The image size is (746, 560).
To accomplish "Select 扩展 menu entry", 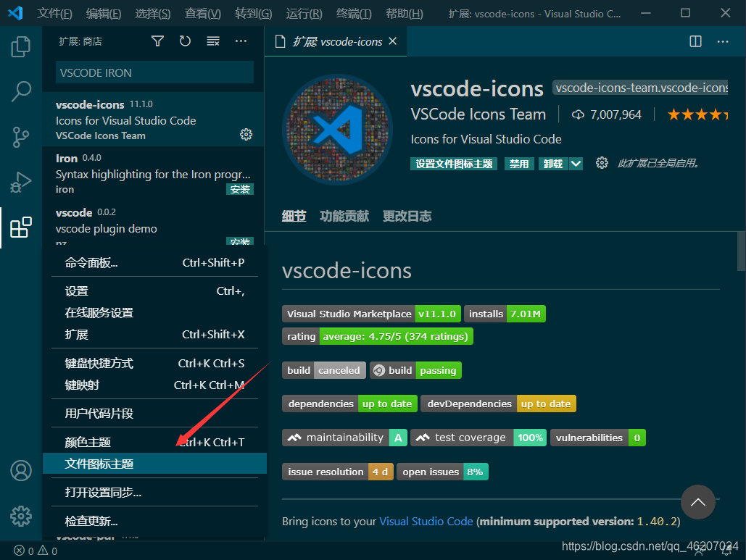I will tap(154, 335).
